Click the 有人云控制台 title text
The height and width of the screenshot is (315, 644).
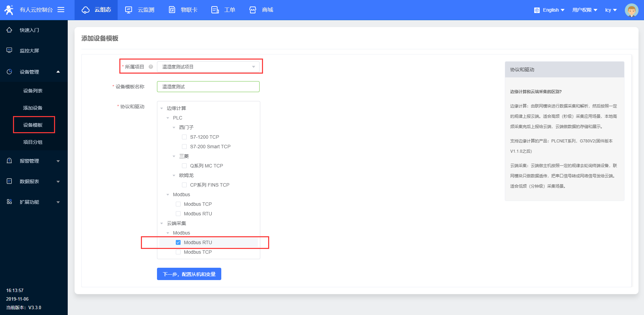(x=36, y=10)
